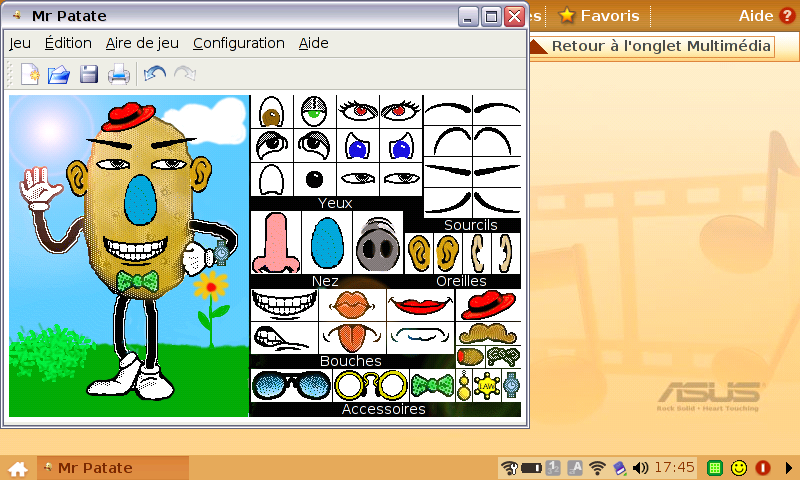Expand the tray with the black arrow
Screen dimensions: 800x480
point(788,468)
